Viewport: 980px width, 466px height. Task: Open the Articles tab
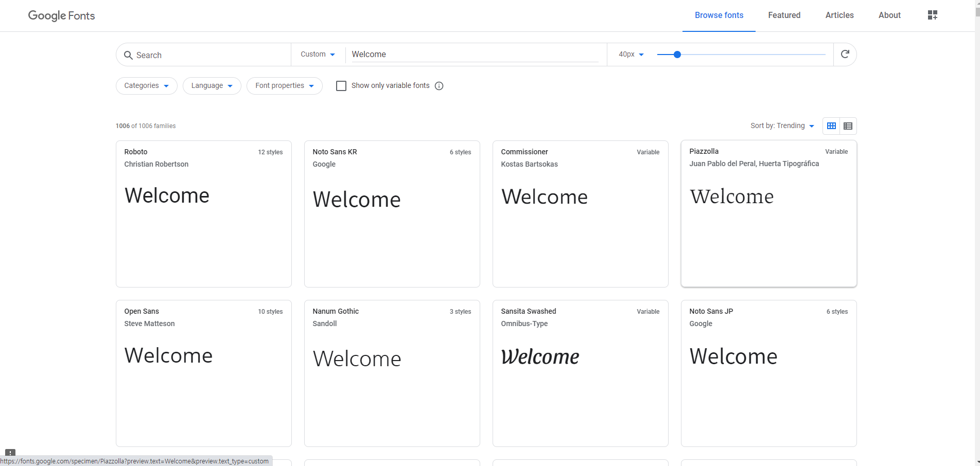click(x=839, y=15)
